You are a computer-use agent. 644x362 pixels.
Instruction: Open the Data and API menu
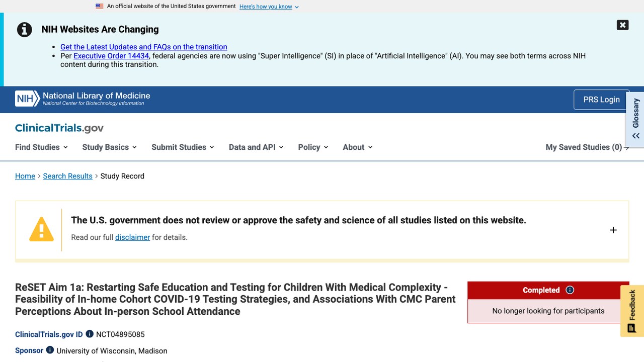pyautogui.click(x=256, y=147)
